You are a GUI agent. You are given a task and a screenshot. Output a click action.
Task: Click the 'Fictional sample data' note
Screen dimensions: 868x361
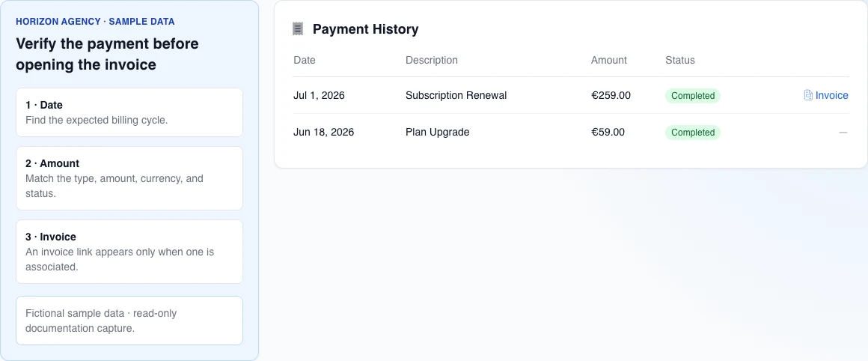click(129, 321)
